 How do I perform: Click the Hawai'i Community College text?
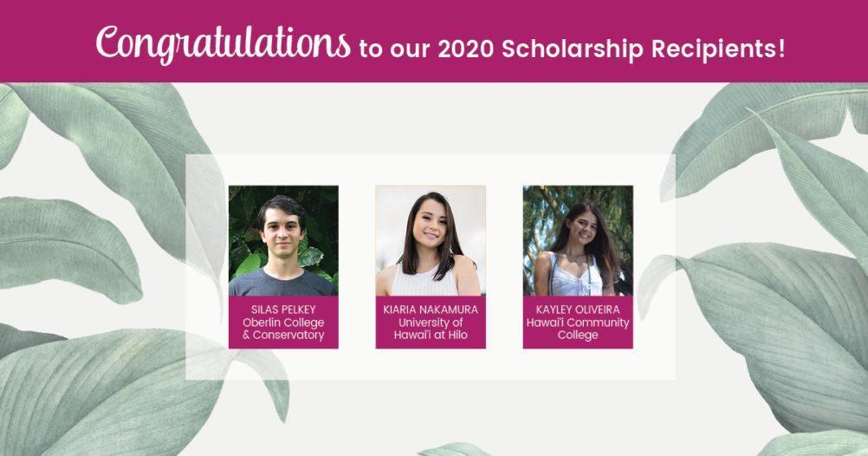pos(578,329)
